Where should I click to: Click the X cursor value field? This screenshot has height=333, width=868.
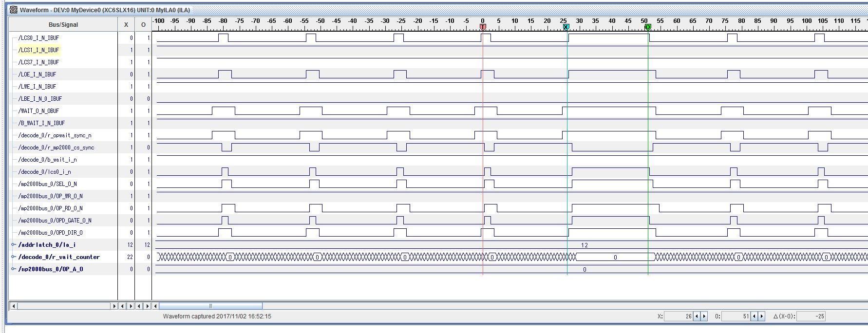[x=679, y=316]
